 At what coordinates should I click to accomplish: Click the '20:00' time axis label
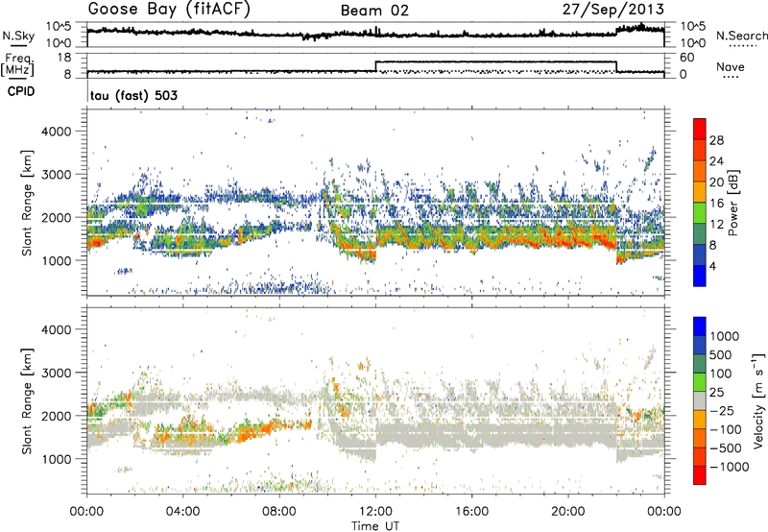pos(568,512)
